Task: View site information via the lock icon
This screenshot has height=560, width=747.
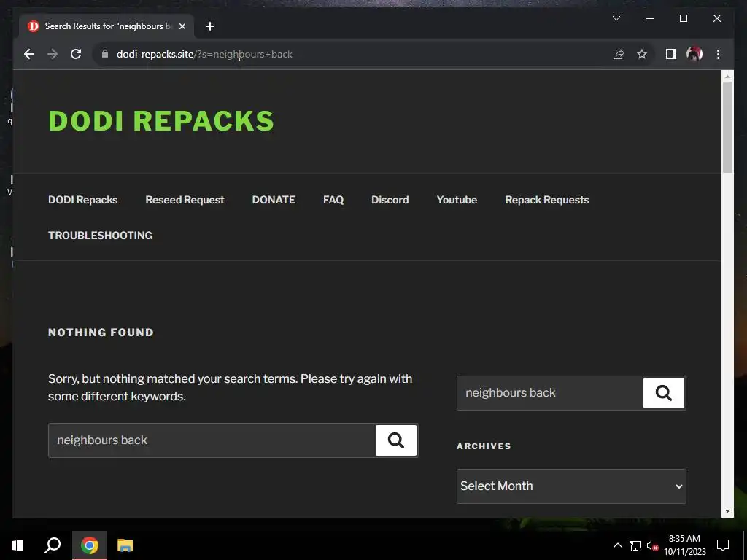Action: pyautogui.click(x=105, y=54)
